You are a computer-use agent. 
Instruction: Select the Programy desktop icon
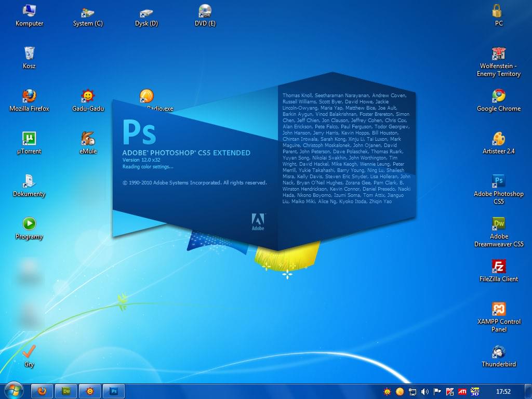click(x=29, y=229)
